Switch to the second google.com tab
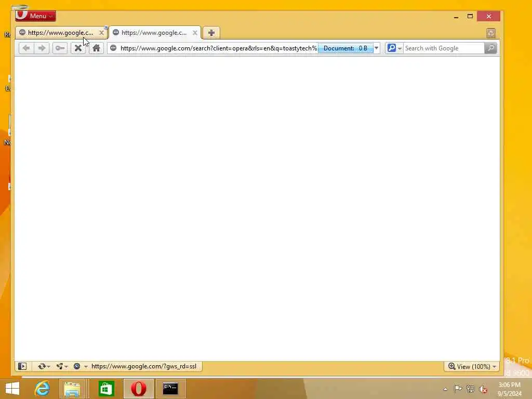The width and height of the screenshot is (532, 399). click(x=154, y=33)
